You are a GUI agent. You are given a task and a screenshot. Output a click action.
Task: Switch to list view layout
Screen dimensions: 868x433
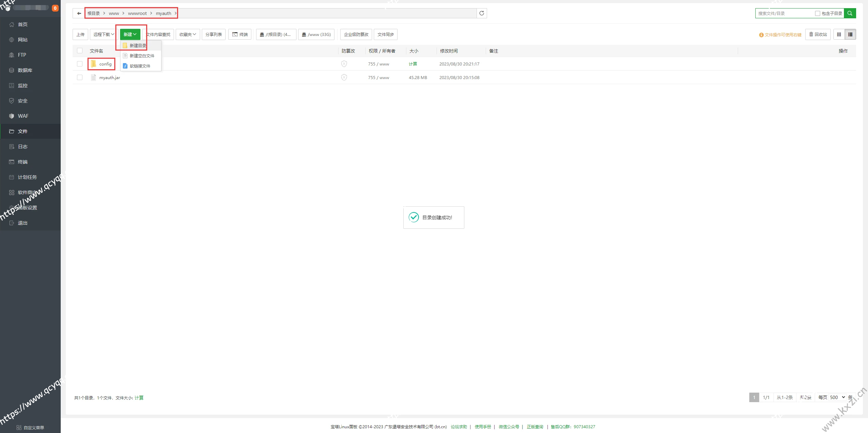[x=850, y=34]
